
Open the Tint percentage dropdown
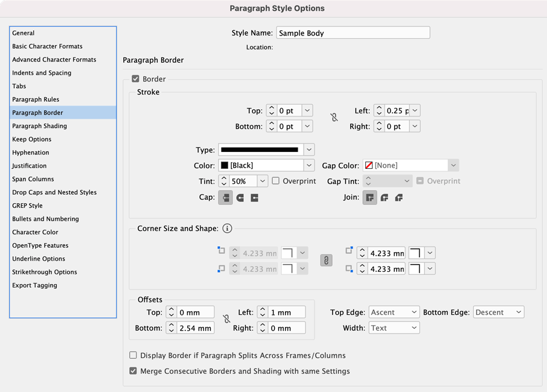click(263, 181)
